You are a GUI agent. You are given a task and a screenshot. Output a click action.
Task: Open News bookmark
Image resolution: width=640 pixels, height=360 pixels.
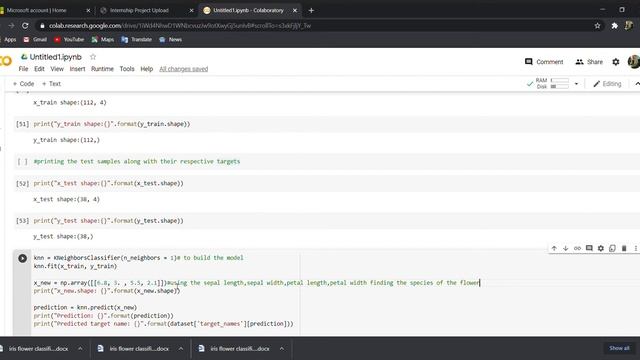click(170, 40)
